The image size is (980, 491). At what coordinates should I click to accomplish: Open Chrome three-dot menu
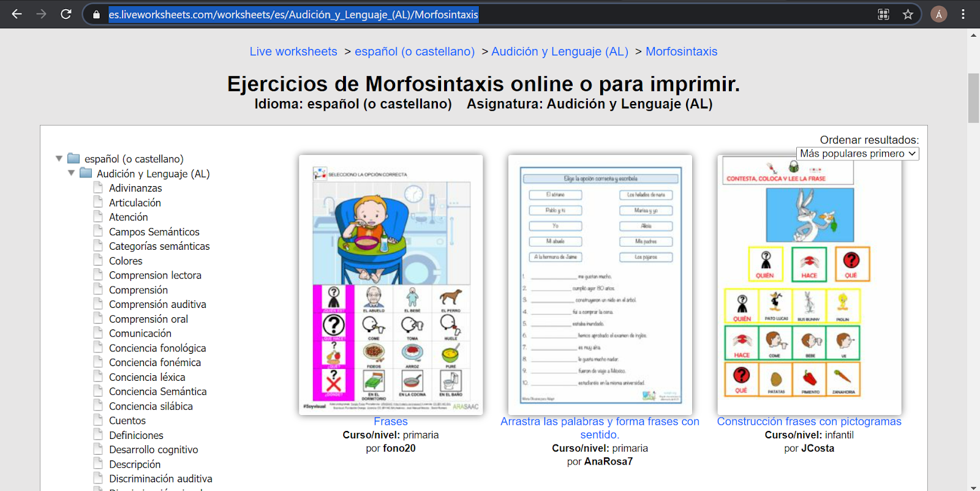963,14
